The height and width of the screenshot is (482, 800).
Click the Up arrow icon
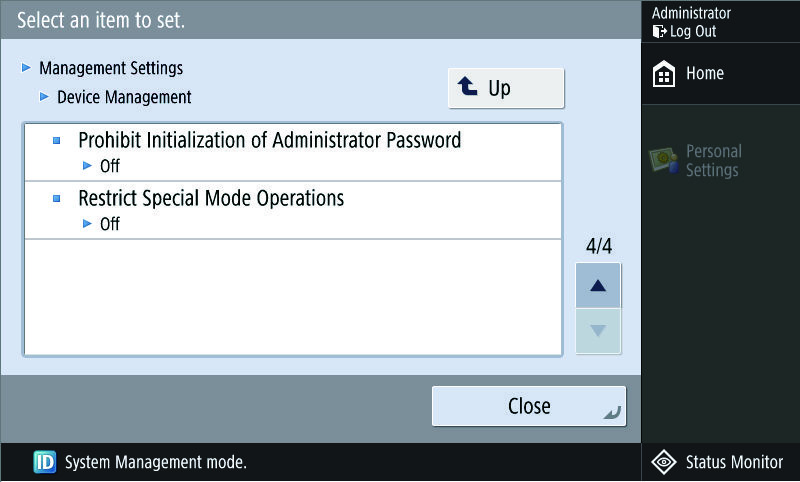467,86
